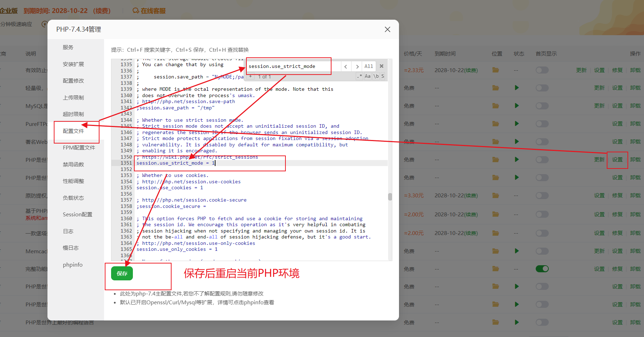Toggle case-sensitive search Aa option

(x=368, y=76)
